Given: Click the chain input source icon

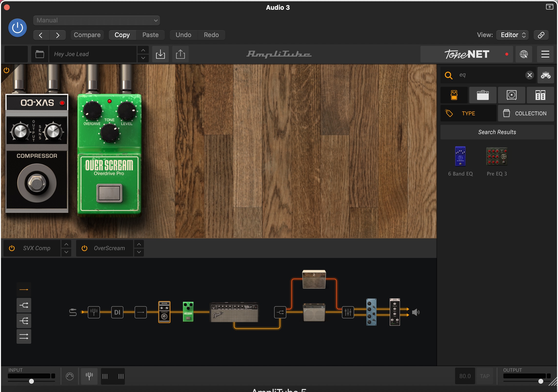Looking at the screenshot, I should [73, 312].
